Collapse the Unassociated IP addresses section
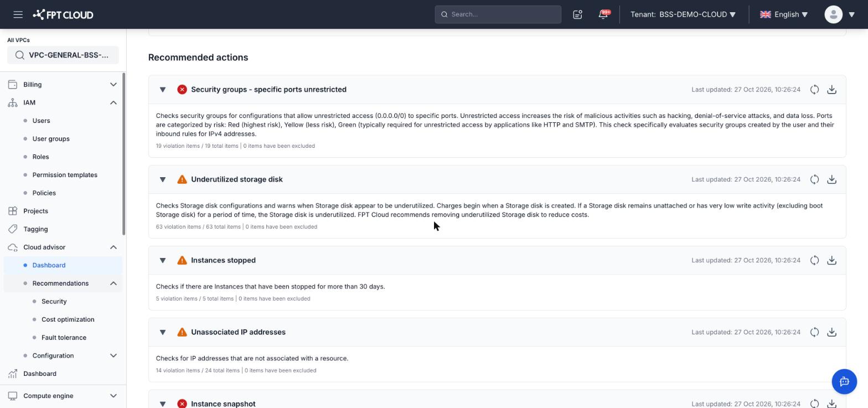Image resolution: width=868 pixels, height=408 pixels. (x=163, y=332)
